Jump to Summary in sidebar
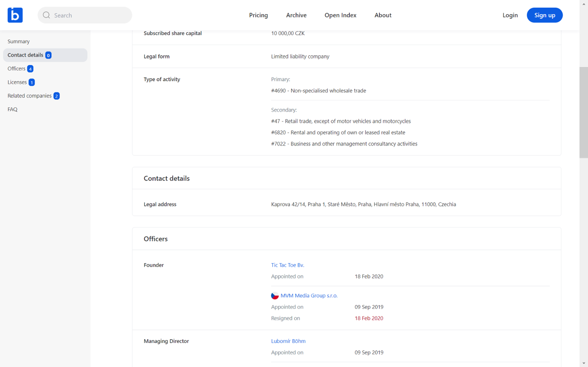The width and height of the screenshot is (588, 367). pyautogui.click(x=18, y=42)
